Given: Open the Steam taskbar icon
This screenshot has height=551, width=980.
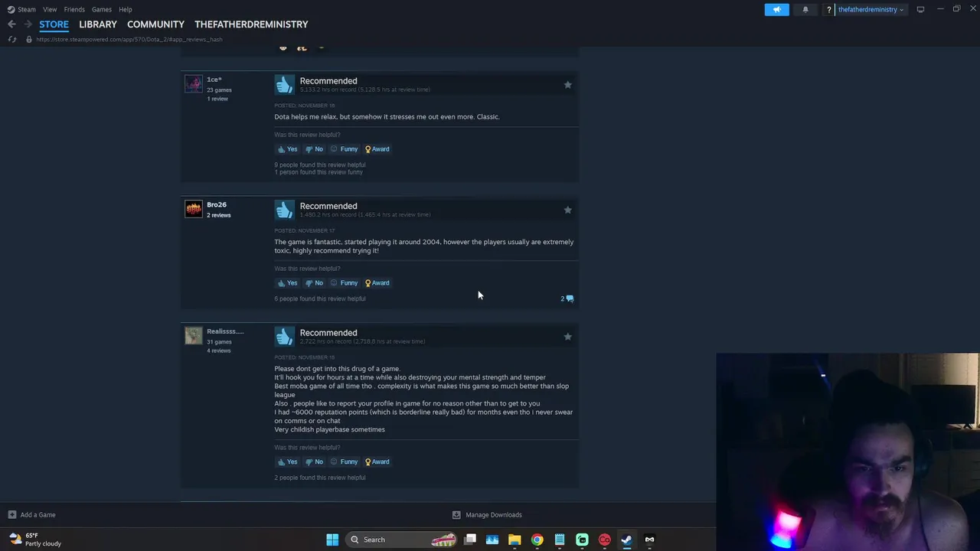Looking at the screenshot, I should point(626,540).
